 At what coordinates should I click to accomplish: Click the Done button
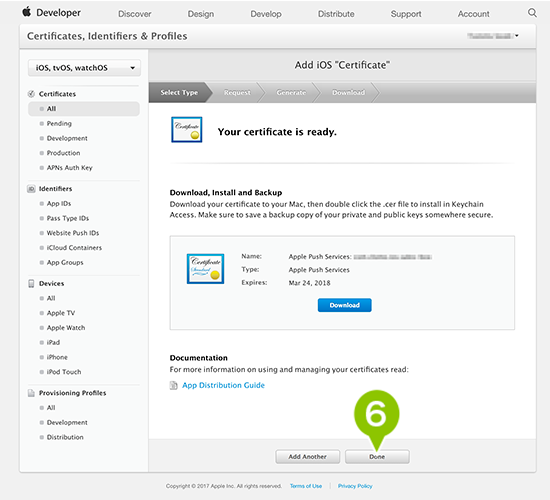377,457
